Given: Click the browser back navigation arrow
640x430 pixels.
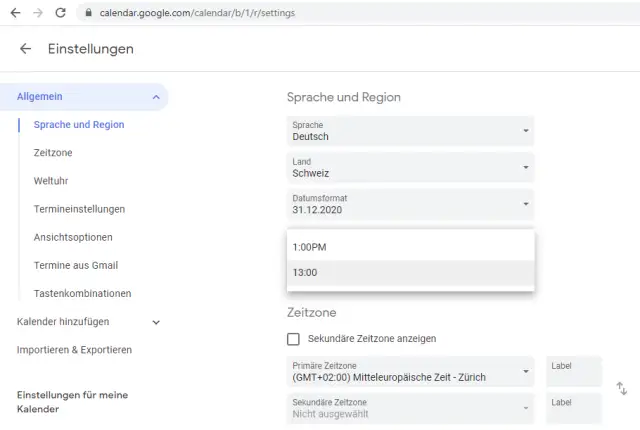Looking at the screenshot, I should pos(15,14).
